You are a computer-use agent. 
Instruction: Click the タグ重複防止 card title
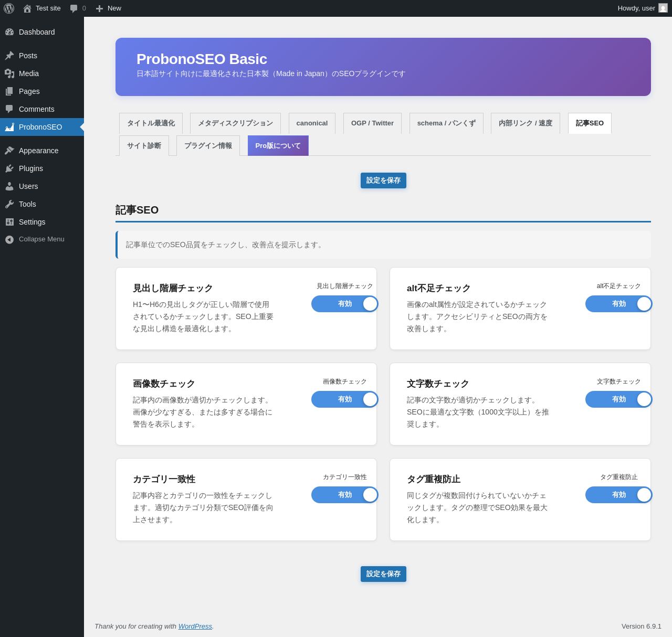(434, 479)
